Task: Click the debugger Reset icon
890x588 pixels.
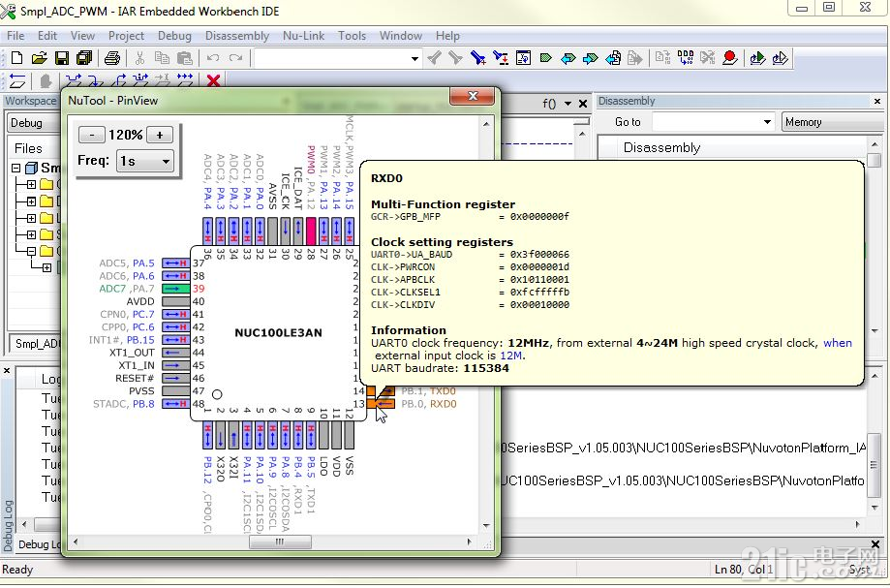Action: (x=17, y=80)
